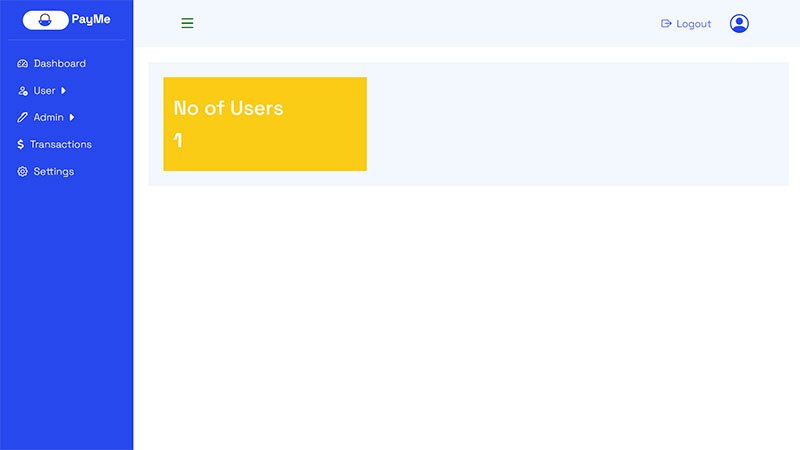Viewport: 800px width, 450px height.
Task: Click the PayMe logo badge
Action: point(45,20)
